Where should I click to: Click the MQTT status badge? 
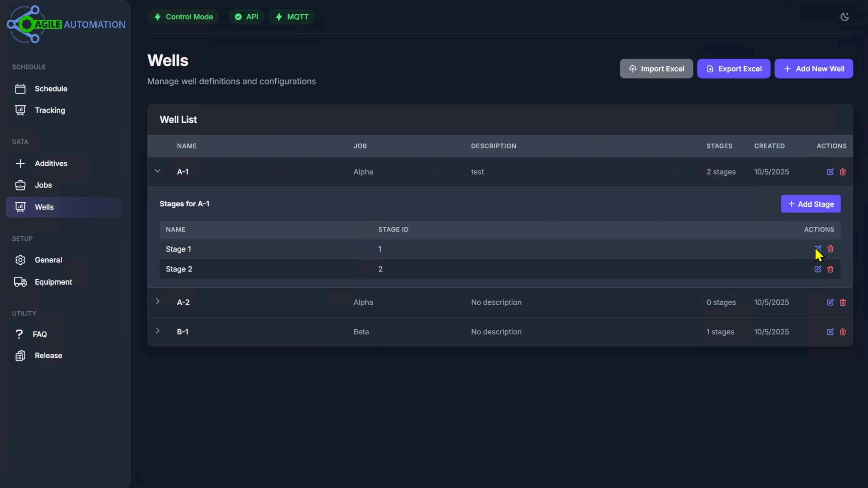[x=292, y=17]
